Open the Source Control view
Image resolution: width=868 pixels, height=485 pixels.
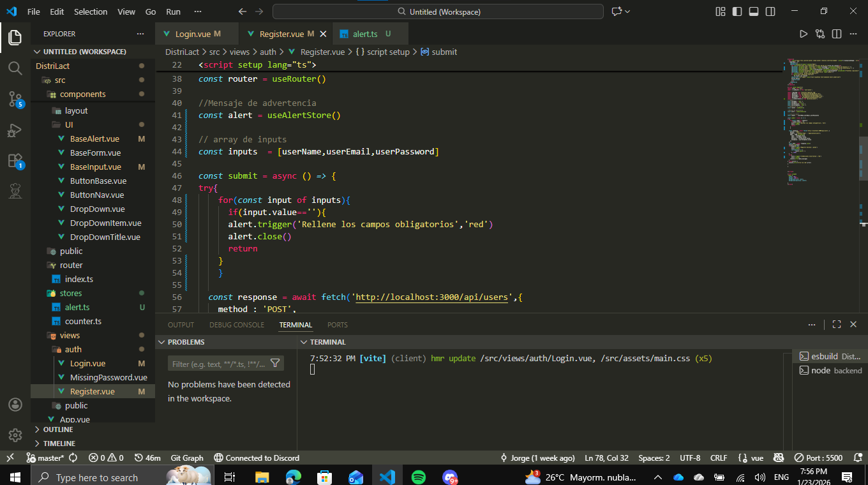point(15,99)
